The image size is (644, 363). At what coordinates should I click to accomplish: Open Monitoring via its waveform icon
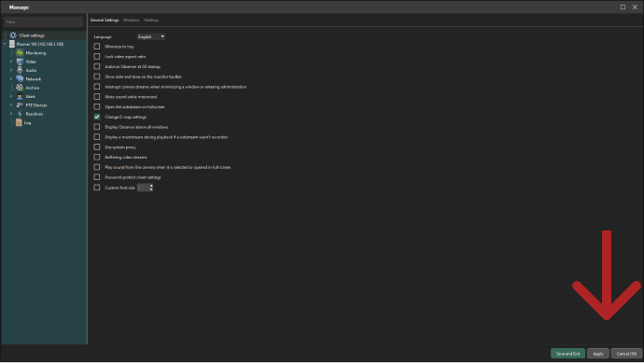point(20,53)
